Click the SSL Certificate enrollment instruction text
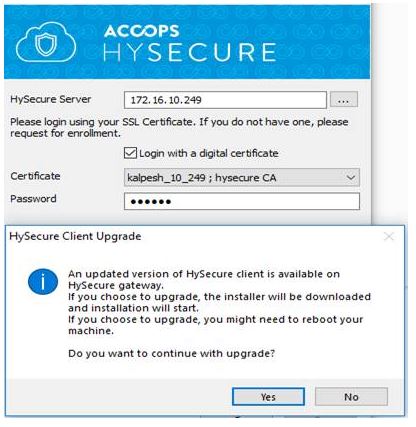The width and height of the screenshot is (416, 427). [x=179, y=128]
